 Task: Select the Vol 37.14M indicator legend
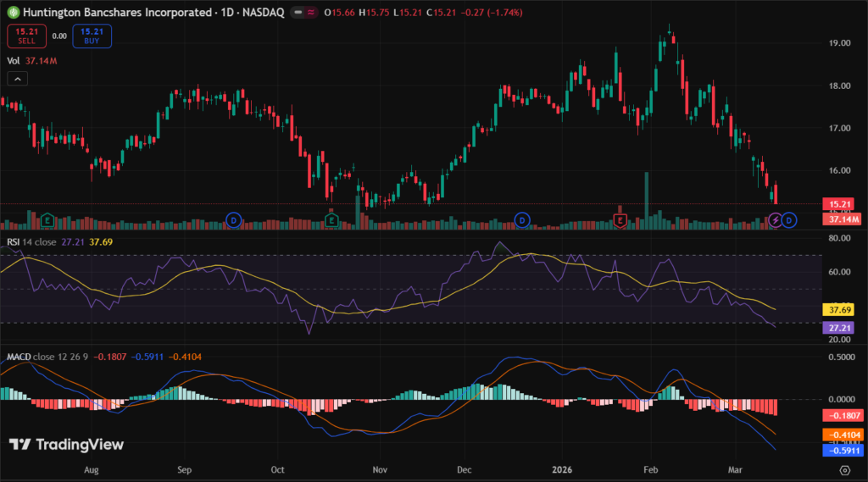[x=32, y=60]
